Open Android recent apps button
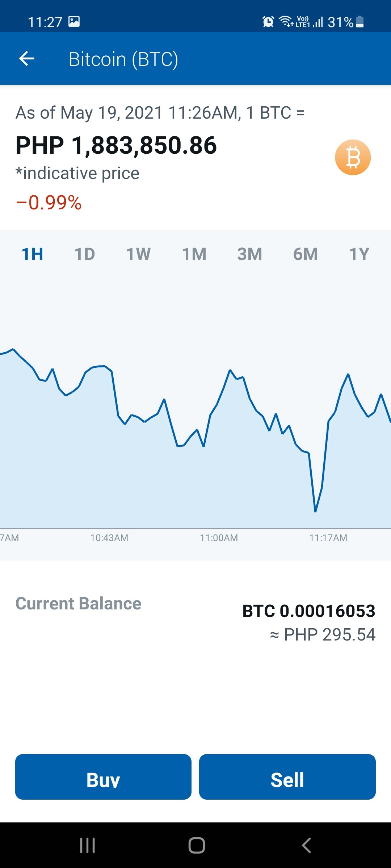391x868 pixels. tap(87, 846)
